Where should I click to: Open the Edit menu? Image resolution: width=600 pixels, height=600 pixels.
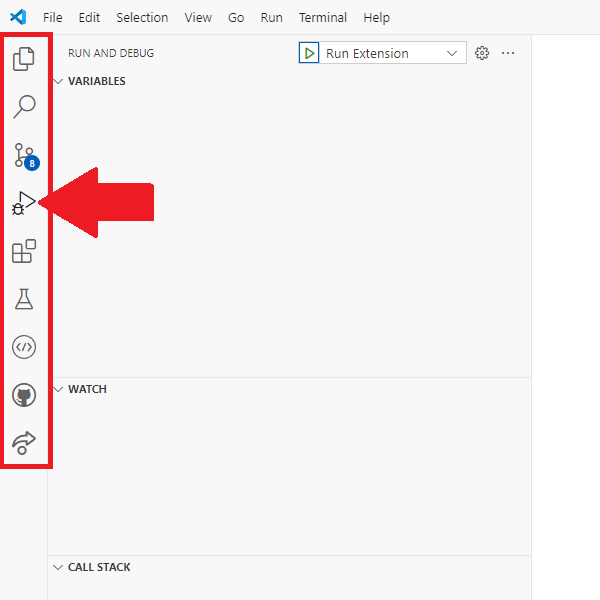point(89,18)
